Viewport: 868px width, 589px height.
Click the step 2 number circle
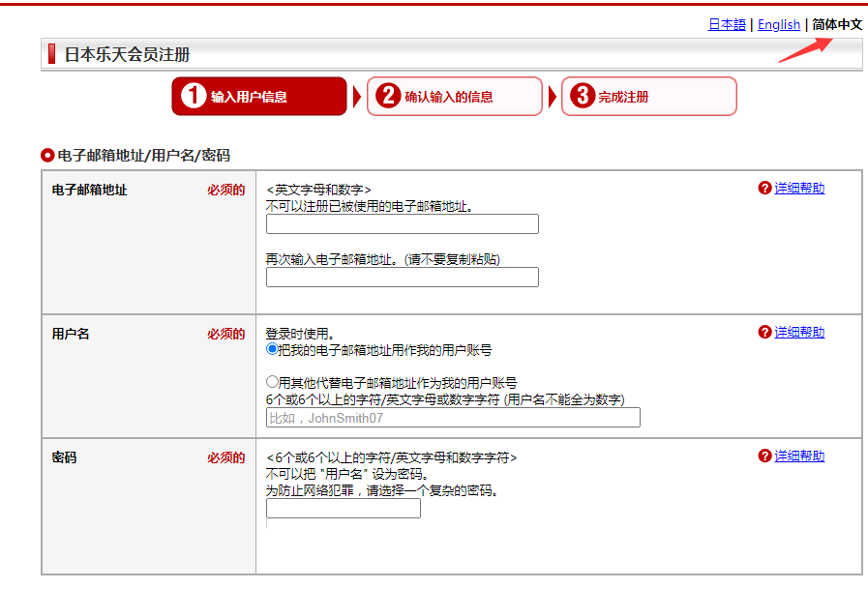(x=388, y=97)
